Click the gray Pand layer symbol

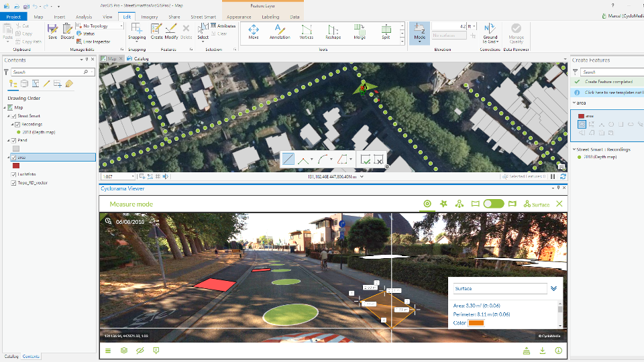point(16,149)
